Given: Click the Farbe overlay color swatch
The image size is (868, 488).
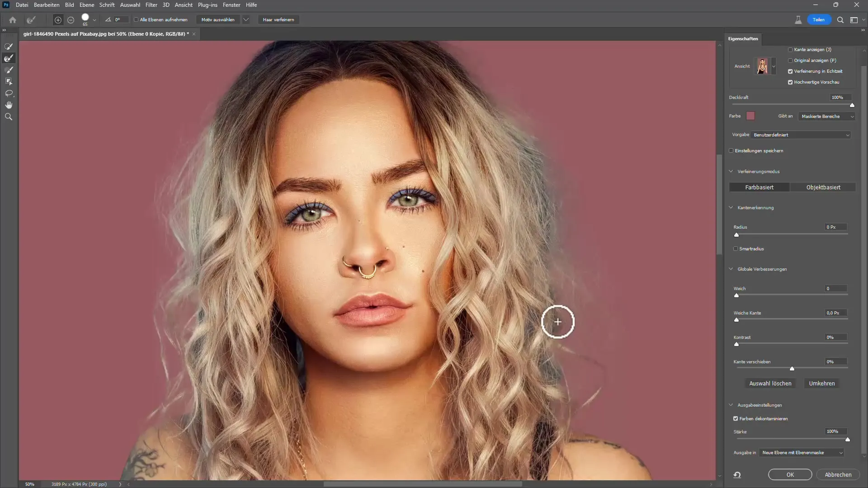Looking at the screenshot, I should [750, 116].
